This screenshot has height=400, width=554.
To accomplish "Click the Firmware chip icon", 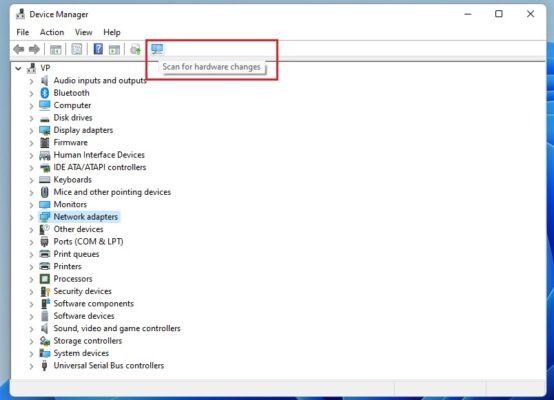I will coord(45,142).
